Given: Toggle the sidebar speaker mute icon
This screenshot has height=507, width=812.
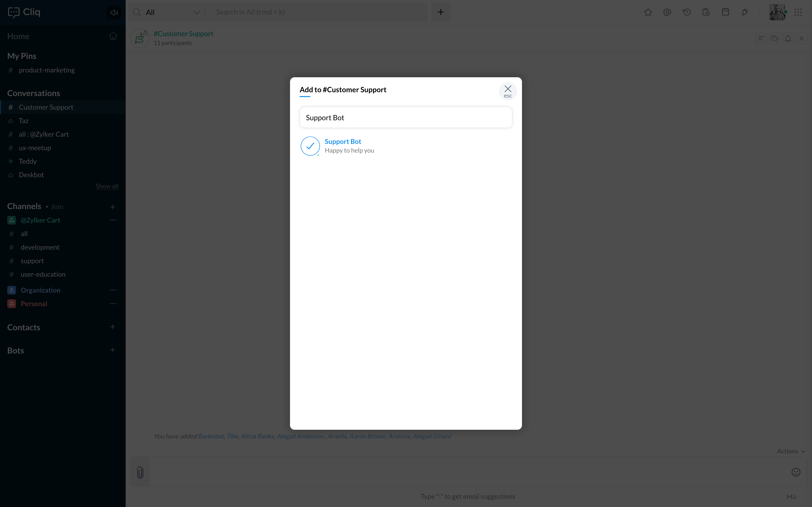Looking at the screenshot, I should point(114,12).
